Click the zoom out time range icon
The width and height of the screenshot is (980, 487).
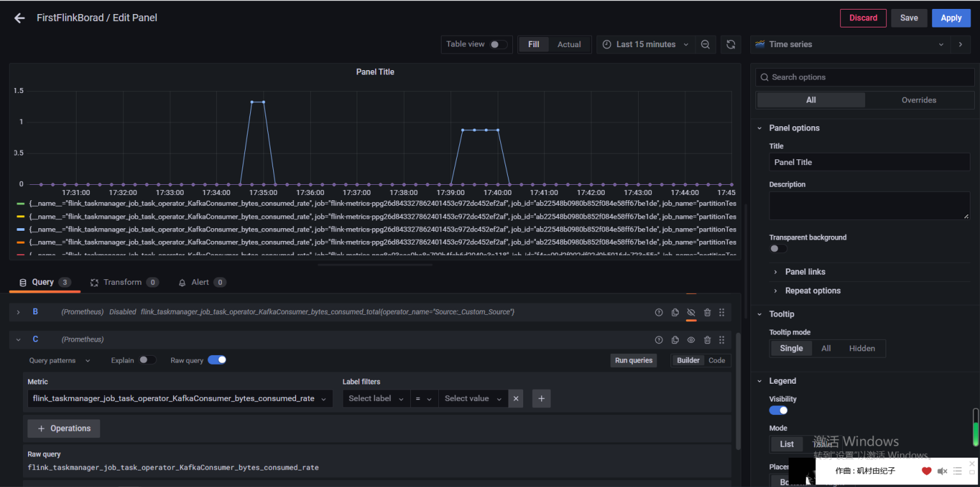[705, 45]
